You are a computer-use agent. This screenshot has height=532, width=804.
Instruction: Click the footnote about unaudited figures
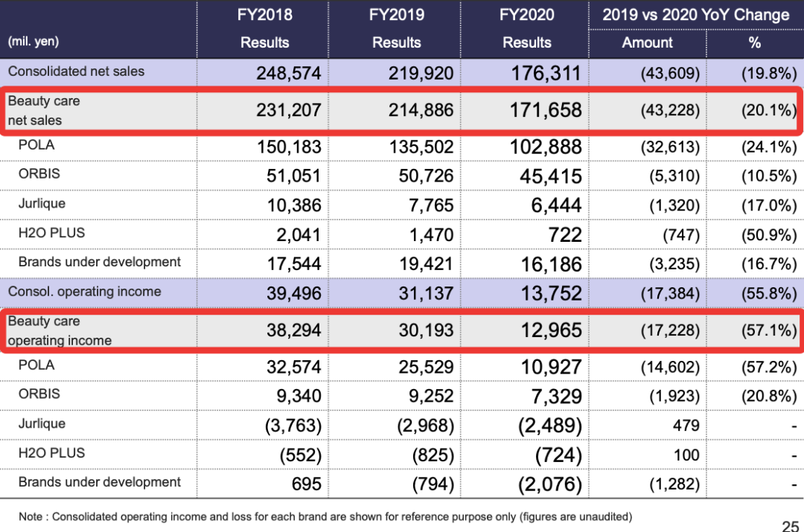coord(325,516)
